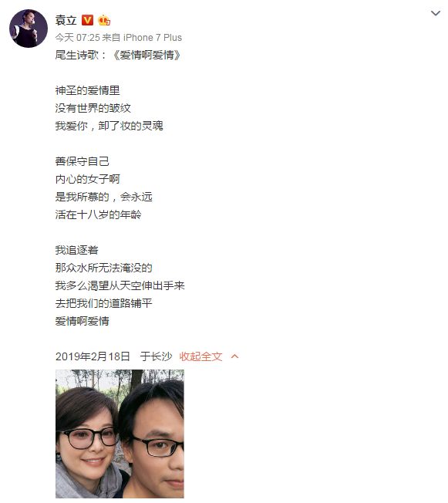The image size is (448, 503).
Task: Click the crown membership icon
Action: 104,20
